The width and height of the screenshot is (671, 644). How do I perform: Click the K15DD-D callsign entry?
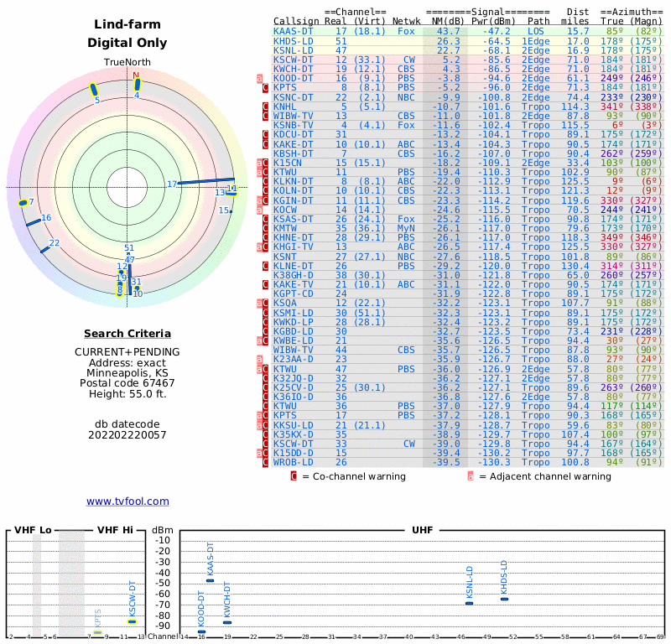point(293,453)
